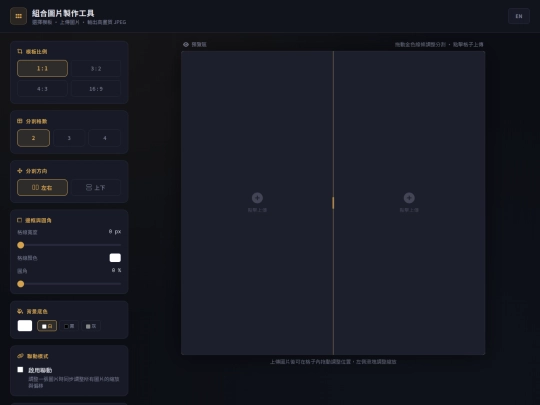Click the paint bucket icon beside background heading

pyautogui.click(x=20, y=311)
